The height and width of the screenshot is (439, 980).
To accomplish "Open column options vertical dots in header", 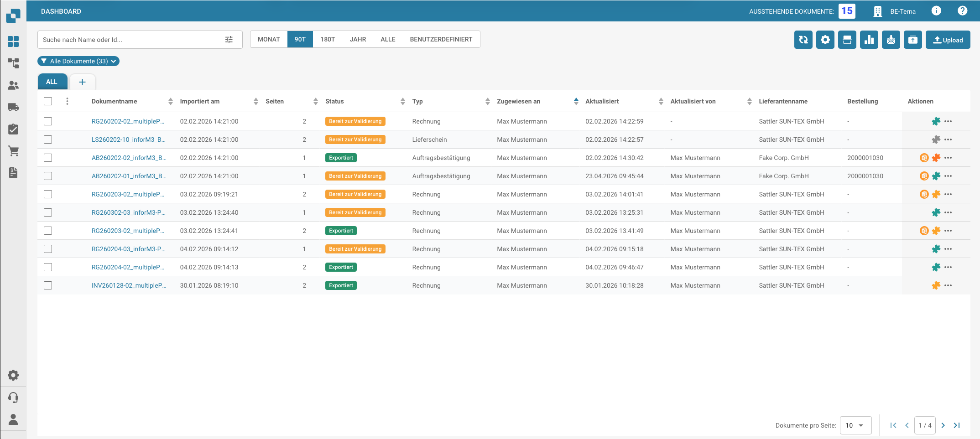I will pyautogui.click(x=67, y=101).
